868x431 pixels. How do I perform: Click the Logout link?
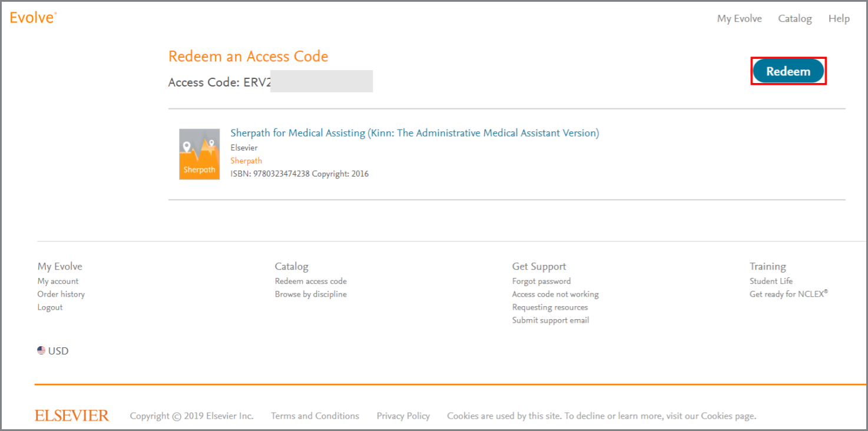point(50,307)
